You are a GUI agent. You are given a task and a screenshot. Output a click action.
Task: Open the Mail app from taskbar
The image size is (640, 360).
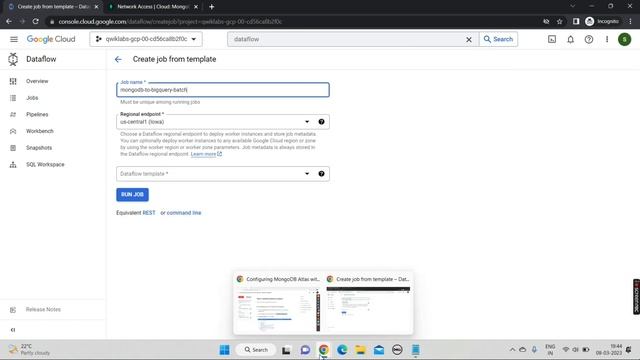pyautogui.click(x=379, y=350)
